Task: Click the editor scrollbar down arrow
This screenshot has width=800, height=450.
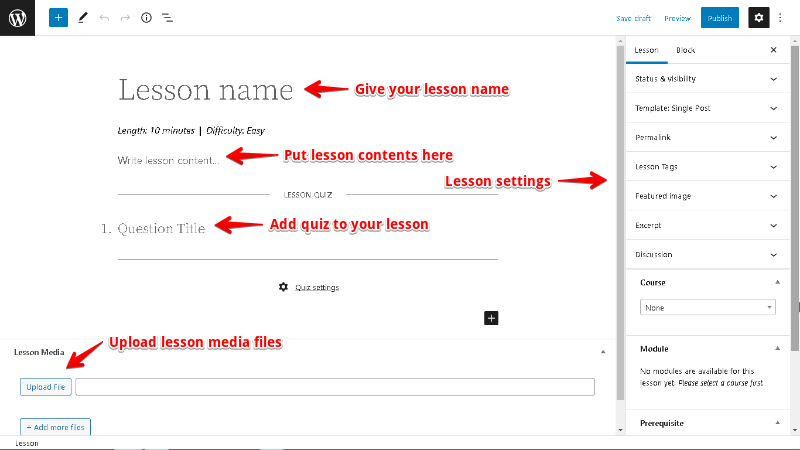Action: pyautogui.click(x=620, y=430)
